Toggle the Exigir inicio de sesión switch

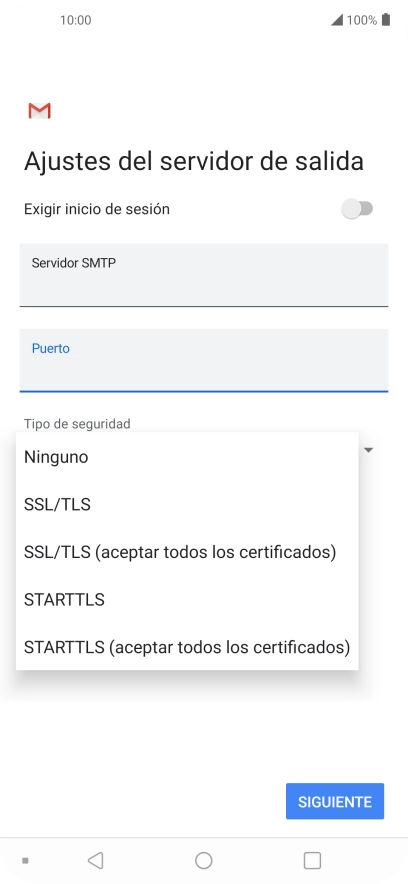coord(357,209)
